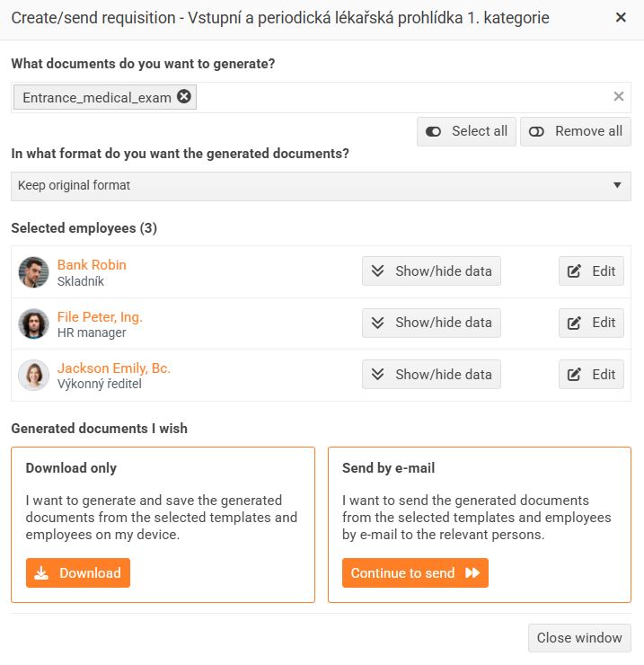Download the generated documents
The height and width of the screenshot is (665, 644).
click(78, 573)
